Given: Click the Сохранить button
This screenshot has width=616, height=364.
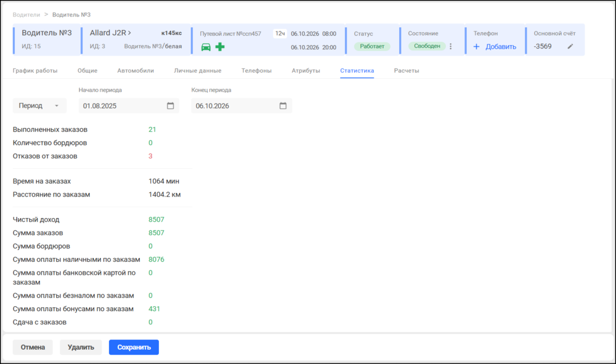Looking at the screenshot, I should 134,347.
